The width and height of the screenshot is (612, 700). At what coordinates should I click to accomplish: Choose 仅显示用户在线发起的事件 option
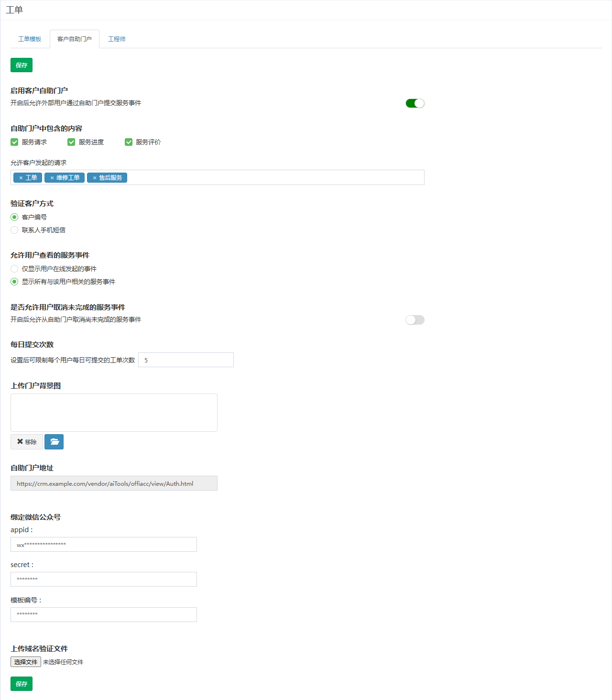[x=14, y=269]
